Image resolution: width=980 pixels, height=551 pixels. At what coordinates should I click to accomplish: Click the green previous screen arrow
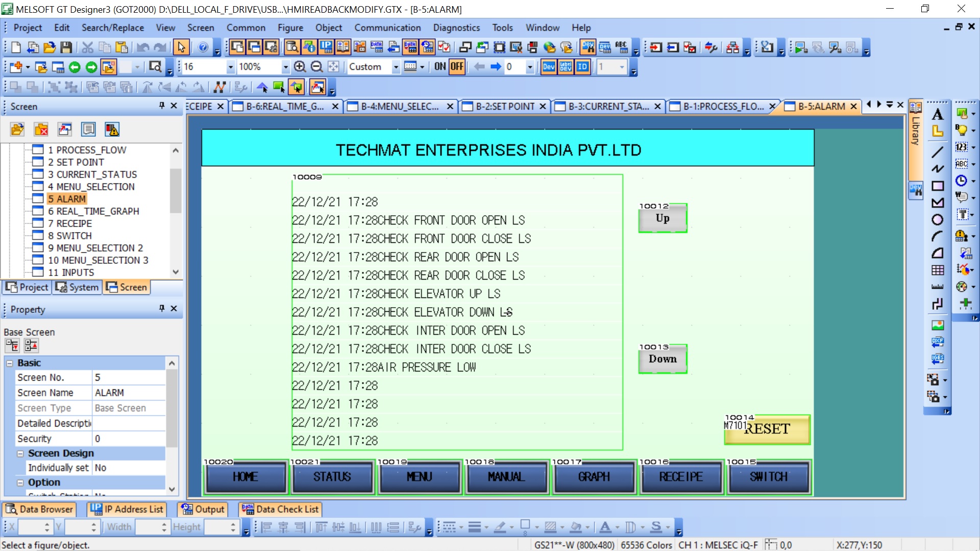[75, 67]
